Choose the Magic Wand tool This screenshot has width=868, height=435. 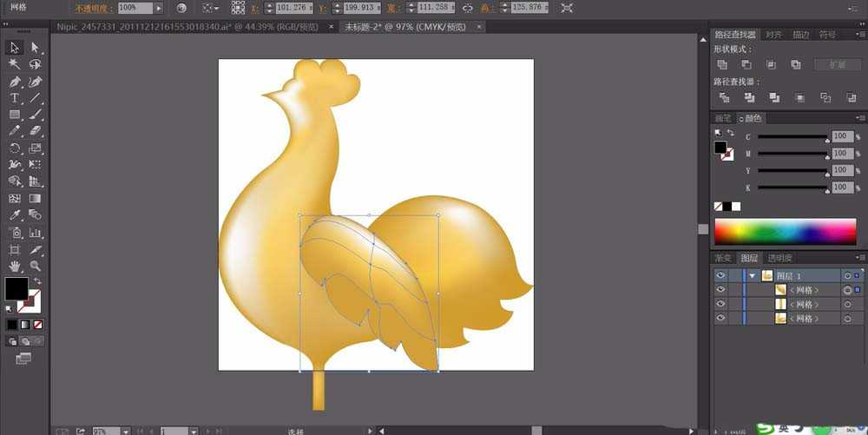click(15, 64)
